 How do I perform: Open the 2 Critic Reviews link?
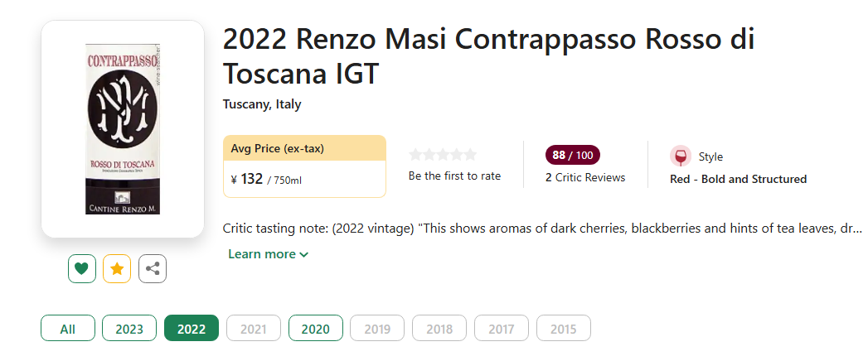[585, 177]
